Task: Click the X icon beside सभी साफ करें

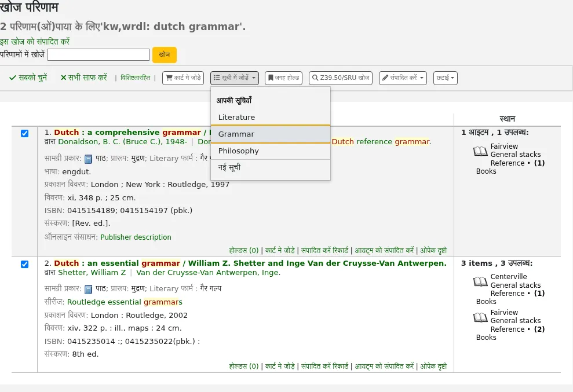Action: point(64,78)
